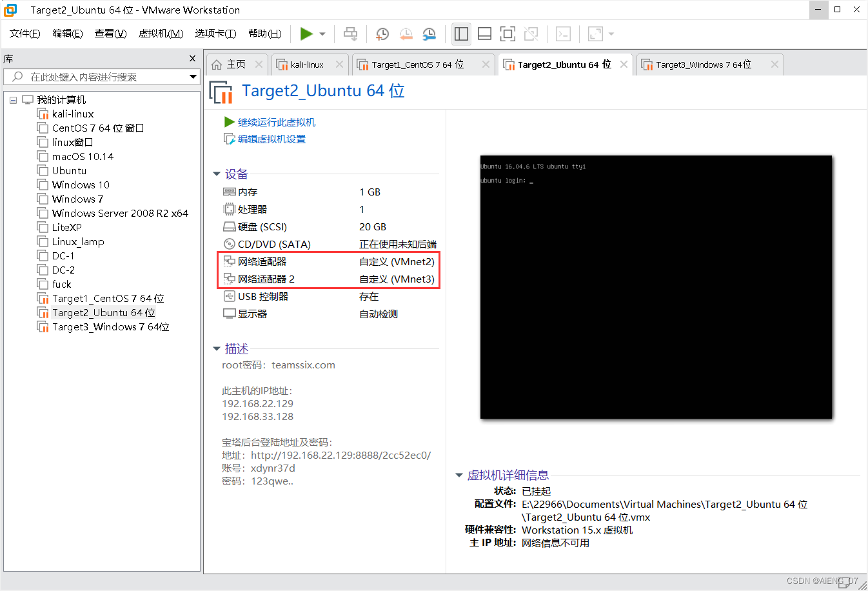
Task: Collapse the 我的计算机 tree node
Action: click(13, 100)
